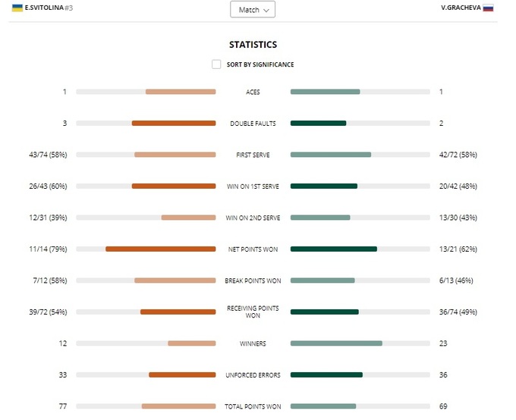Click Gracheva's Win on 2nd Serve bar

pos(320,218)
